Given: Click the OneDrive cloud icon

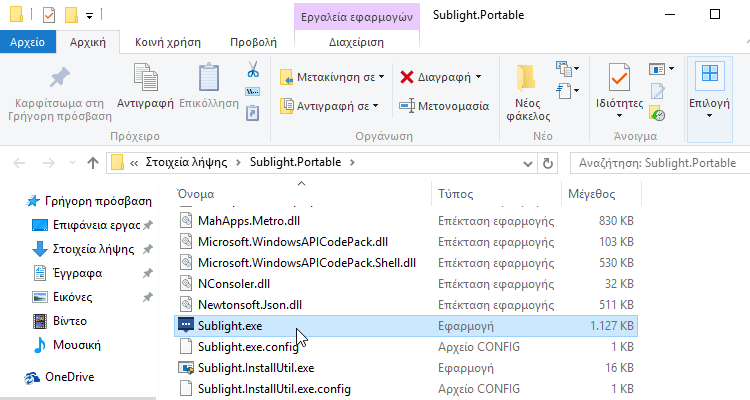Looking at the screenshot, I should 32,378.
